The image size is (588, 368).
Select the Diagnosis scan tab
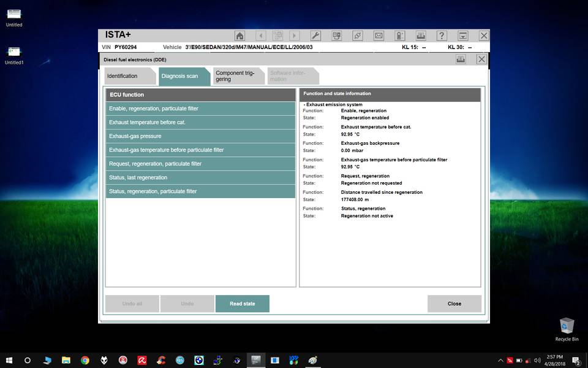click(184, 76)
